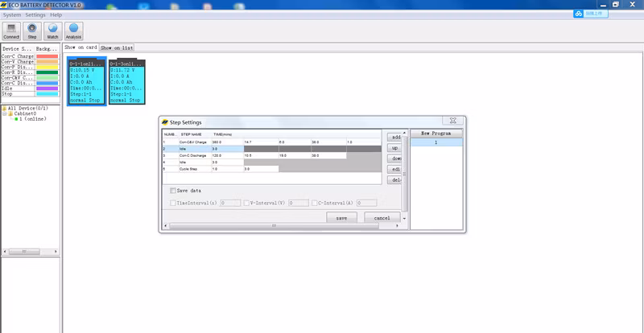Click the blue cloud upload icon

578,14
